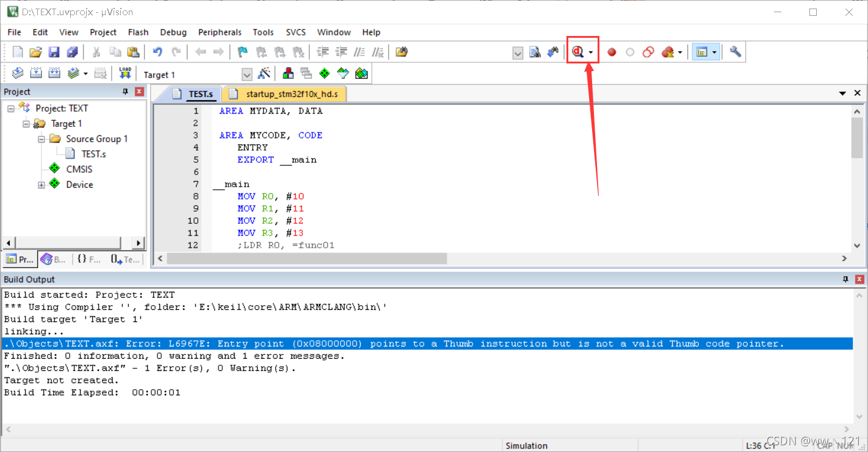
Task: Switch to the Templates panel tab
Action: pos(125,259)
